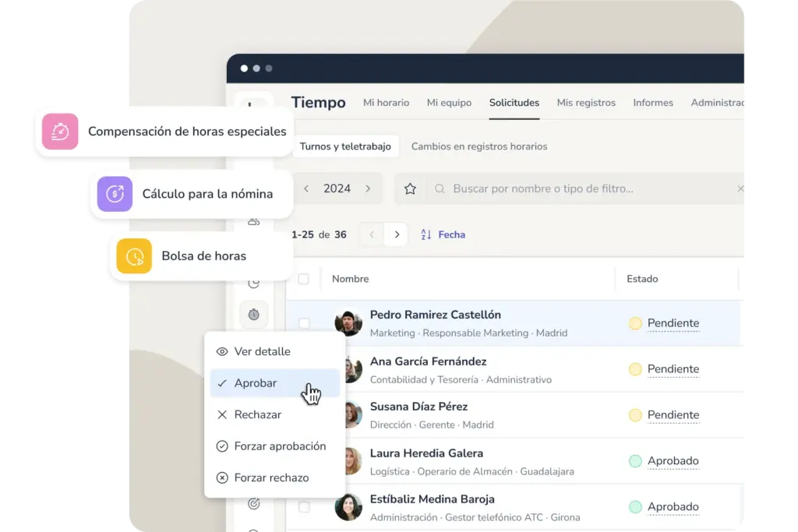Click the Estado column header

pyautogui.click(x=642, y=279)
